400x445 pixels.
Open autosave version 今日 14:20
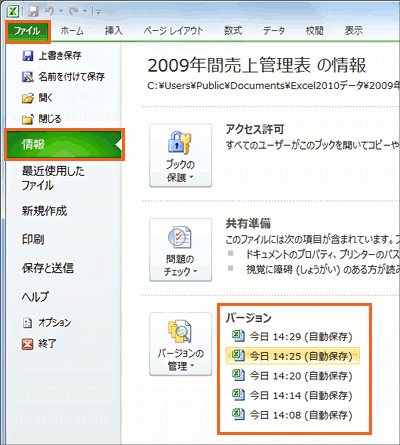pyautogui.click(x=292, y=376)
